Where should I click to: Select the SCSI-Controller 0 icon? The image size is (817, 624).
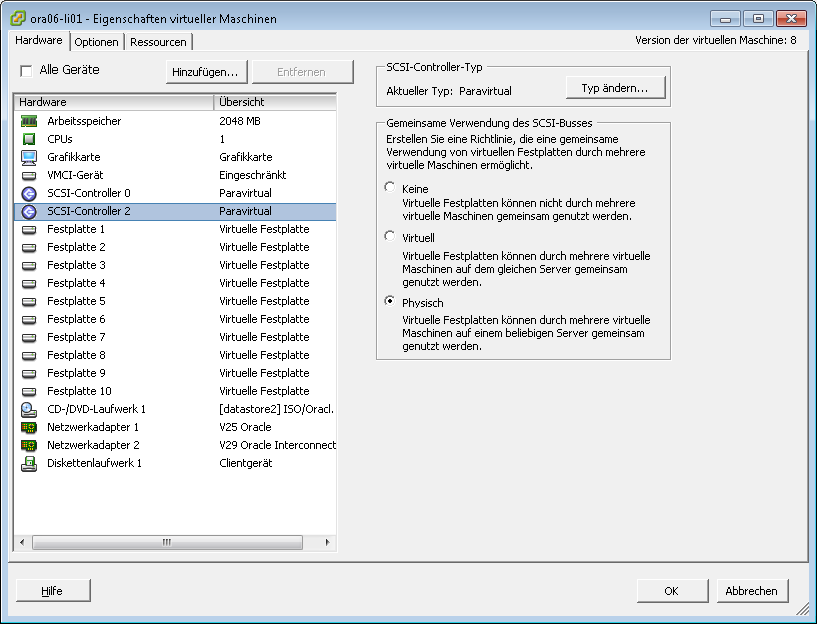(28, 193)
